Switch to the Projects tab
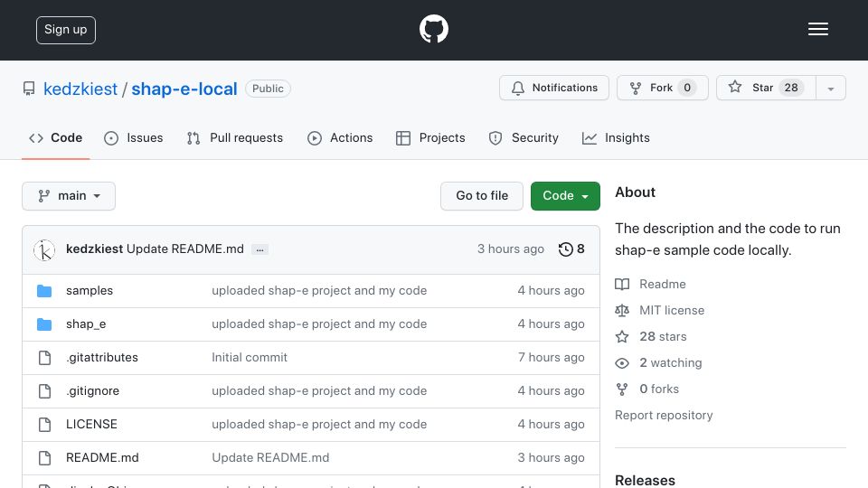 pyautogui.click(x=430, y=137)
